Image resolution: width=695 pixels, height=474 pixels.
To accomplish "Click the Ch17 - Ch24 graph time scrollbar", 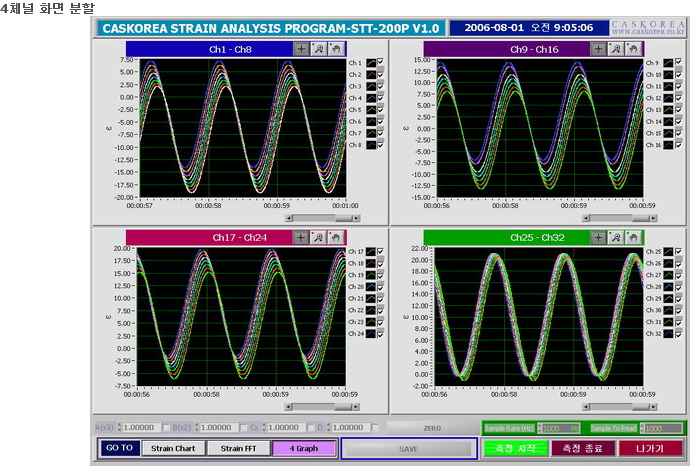I will click(323, 407).
